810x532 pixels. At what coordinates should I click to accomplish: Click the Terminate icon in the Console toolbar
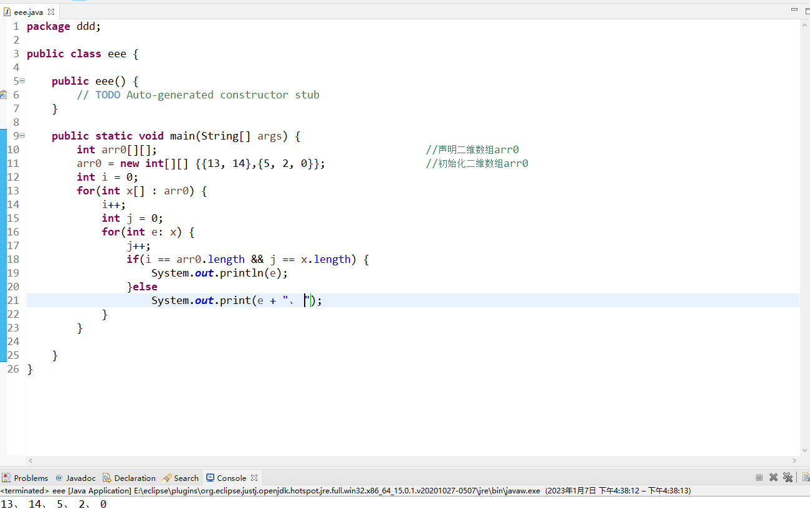759,477
